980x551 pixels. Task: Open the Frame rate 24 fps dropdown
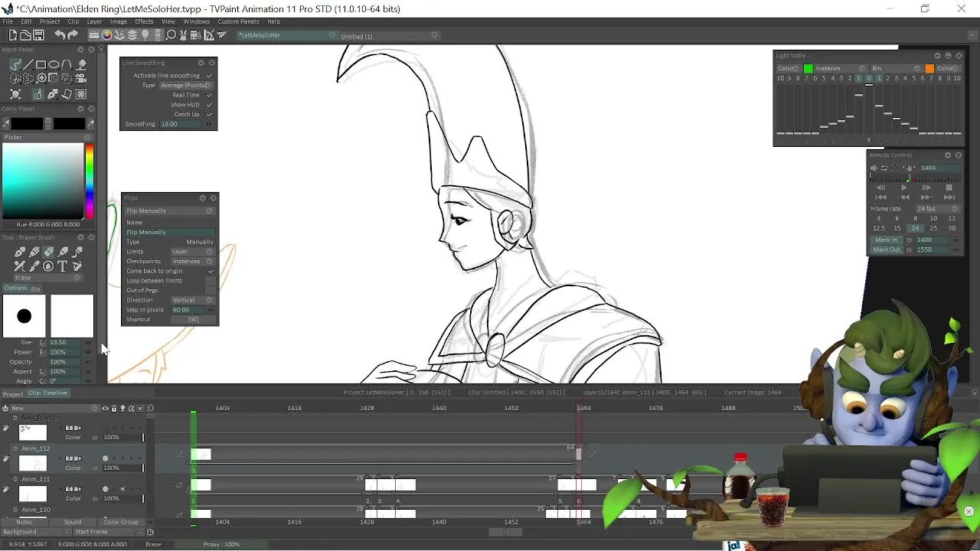tap(938, 209)
